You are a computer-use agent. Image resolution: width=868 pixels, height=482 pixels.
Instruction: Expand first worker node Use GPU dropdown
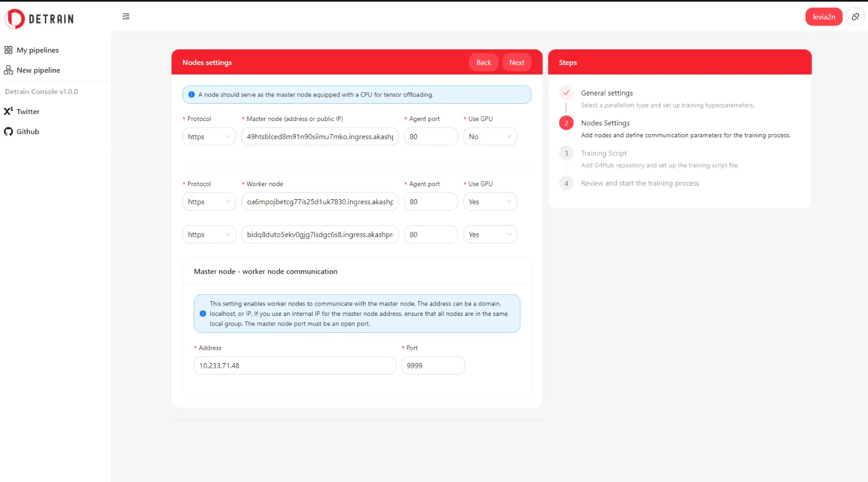pos(490,202)
